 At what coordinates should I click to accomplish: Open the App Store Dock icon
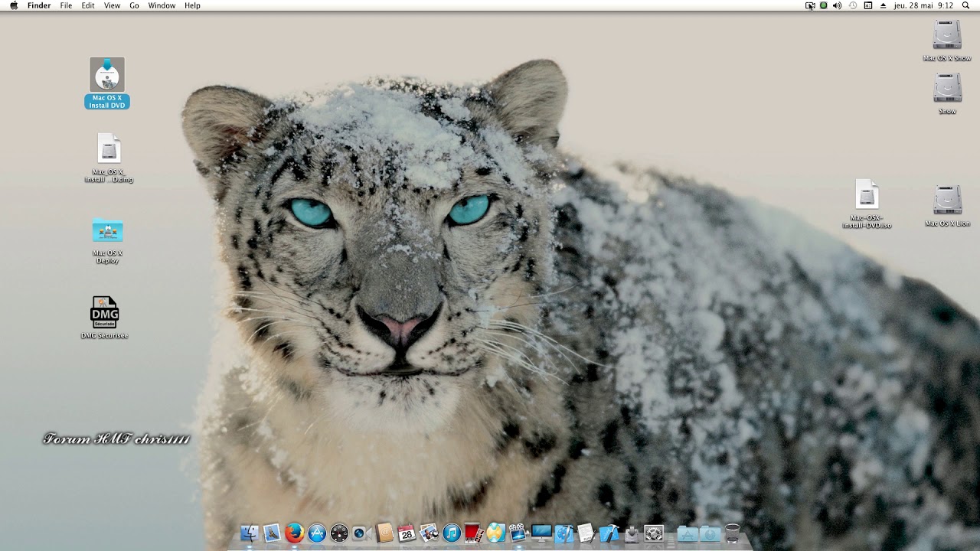[x=317, y=533]
